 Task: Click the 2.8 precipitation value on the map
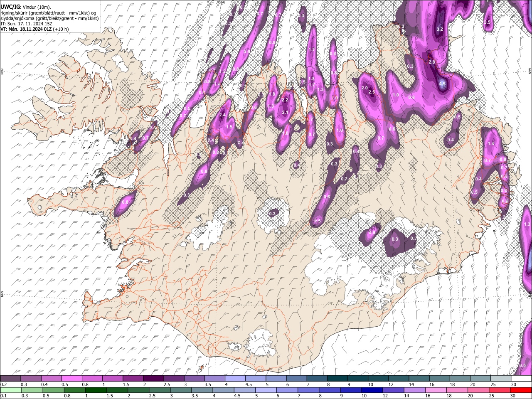431,62
